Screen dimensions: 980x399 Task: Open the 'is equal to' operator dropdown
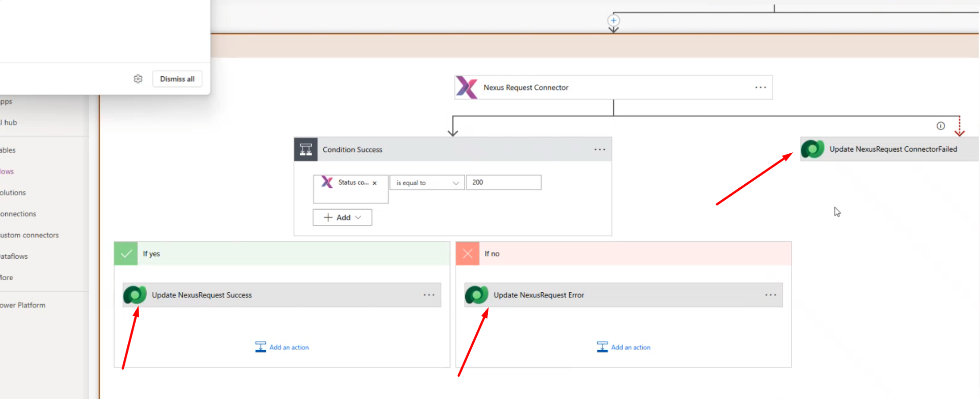(x=427, y=183)
